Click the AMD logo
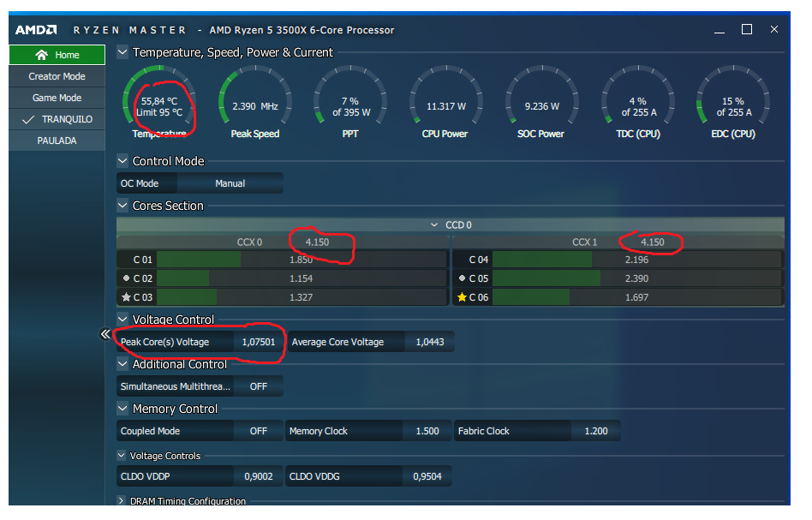The height and width of the screenshot is (520, 812). click(36, 30)
